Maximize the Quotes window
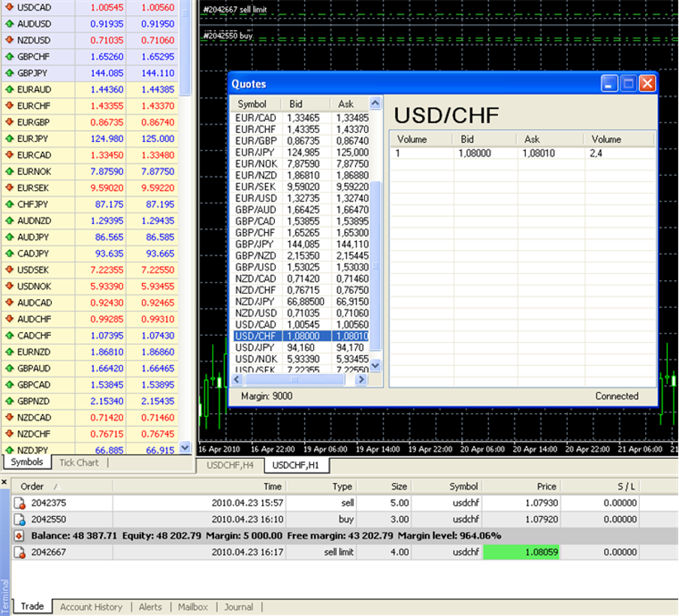The image size is (679, 616). [629, 83]
